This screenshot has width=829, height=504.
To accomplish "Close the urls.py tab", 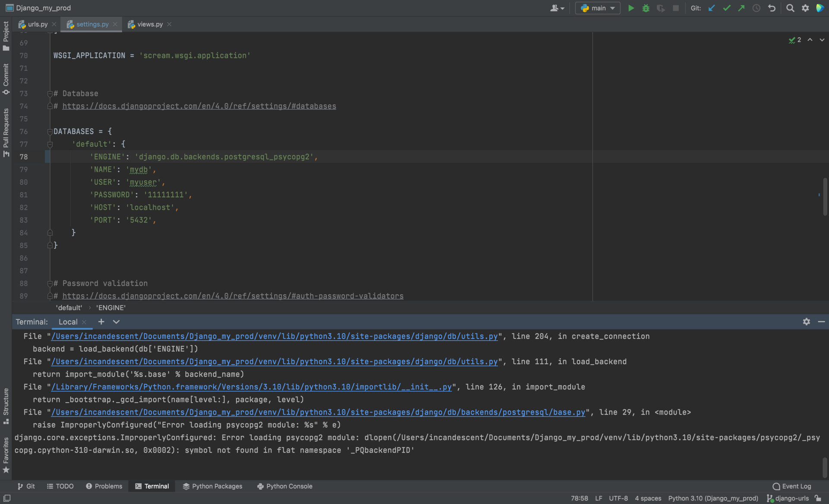I will pyautogui.click(x=54, y=24).
